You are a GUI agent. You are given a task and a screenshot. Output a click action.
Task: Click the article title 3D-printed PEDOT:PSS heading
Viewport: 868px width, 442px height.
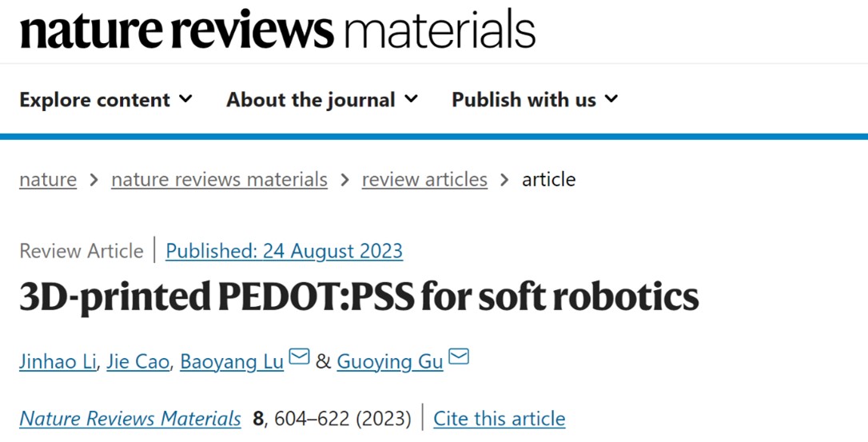pyautogui.click(x=359, y=297)
